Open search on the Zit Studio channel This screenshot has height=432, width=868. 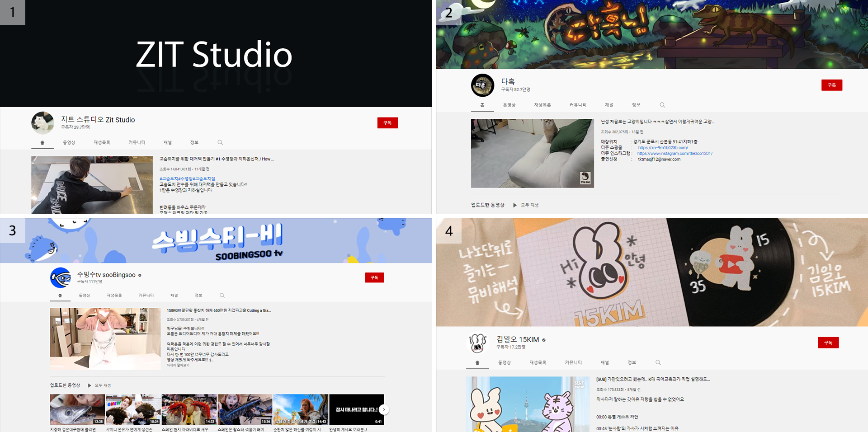coord(220,142)
